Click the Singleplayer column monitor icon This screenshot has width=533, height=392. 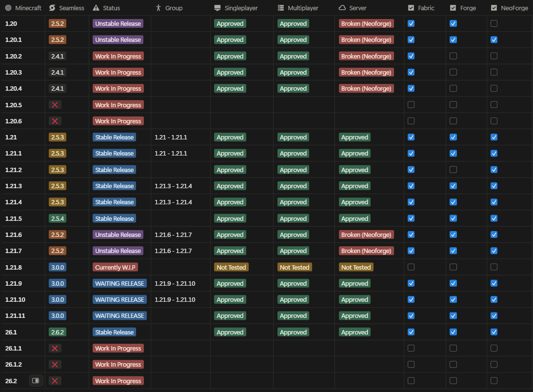click(217, 8)
